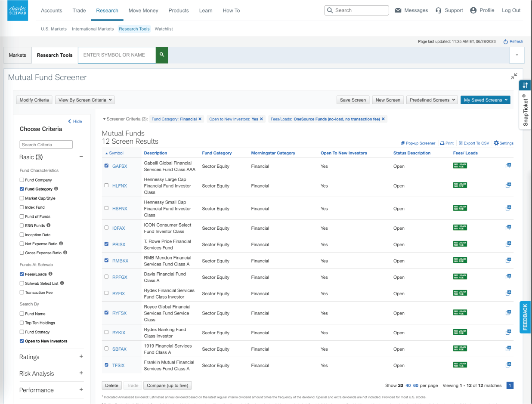
Task: Remove the Open to New Investors criterion
Action: point(261,119)
